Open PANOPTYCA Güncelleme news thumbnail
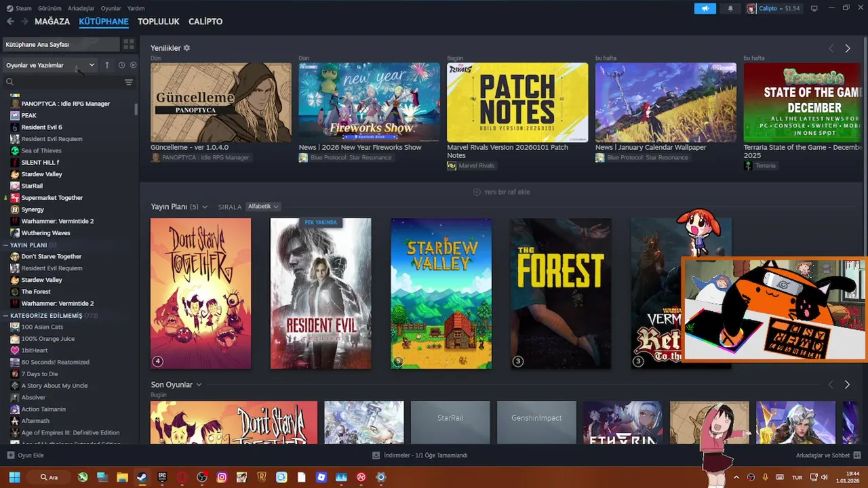Image resolution: width=868 pixels, height=488 pixels. [x=221, y=102]
